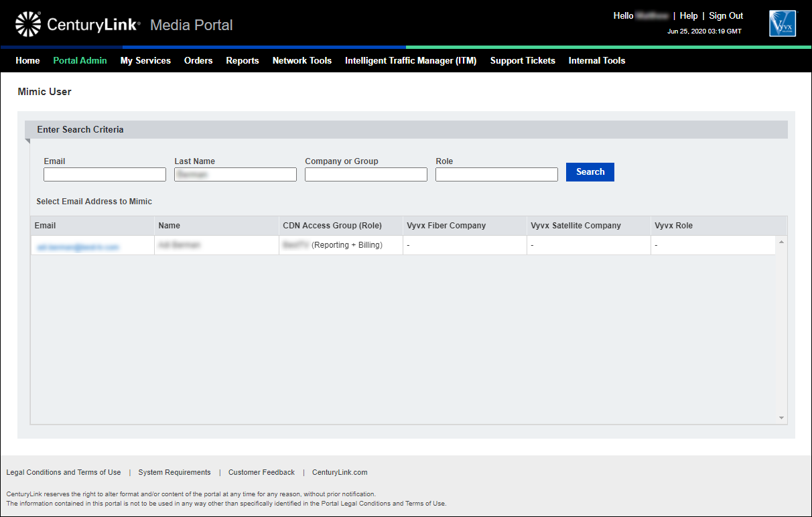The image size is (812, 517).
Task: Click the Media Portal title text
Action: 192,25
